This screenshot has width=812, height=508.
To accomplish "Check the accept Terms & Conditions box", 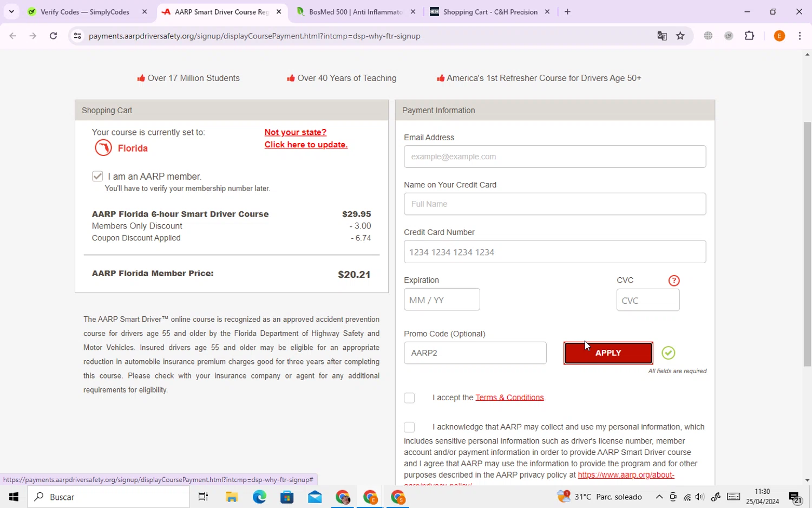I will pyautogui.click(x=409, y=398).
